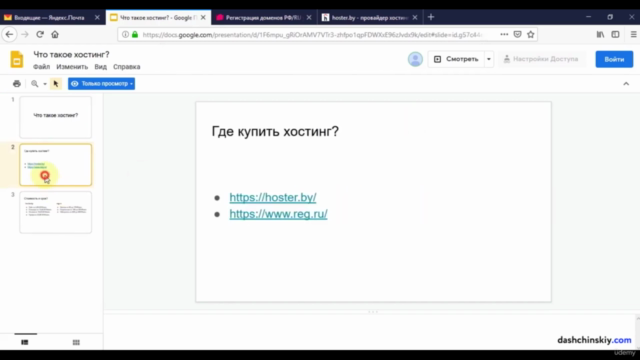
Task: Close the Yandex Mail tab
Action: [x=97, y=18]
